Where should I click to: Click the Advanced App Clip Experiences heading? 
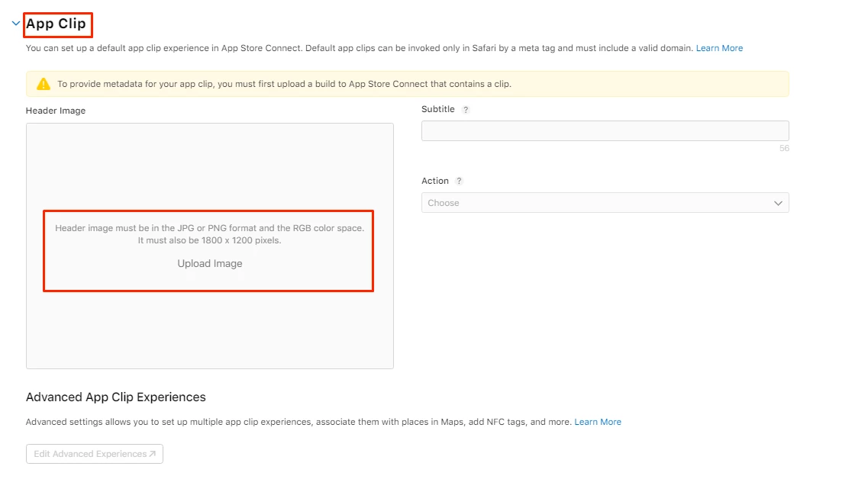pos(116,397)
